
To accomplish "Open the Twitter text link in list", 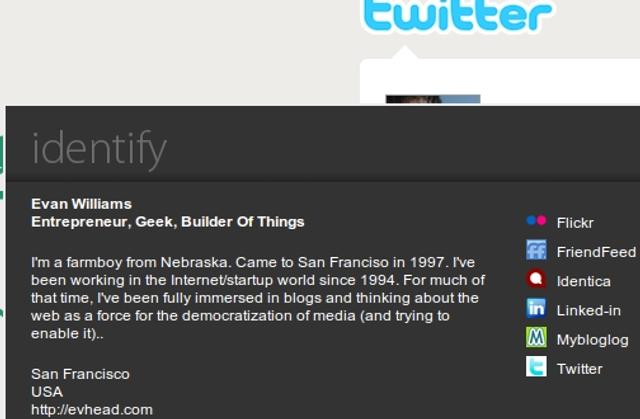I will click(579, 368).
